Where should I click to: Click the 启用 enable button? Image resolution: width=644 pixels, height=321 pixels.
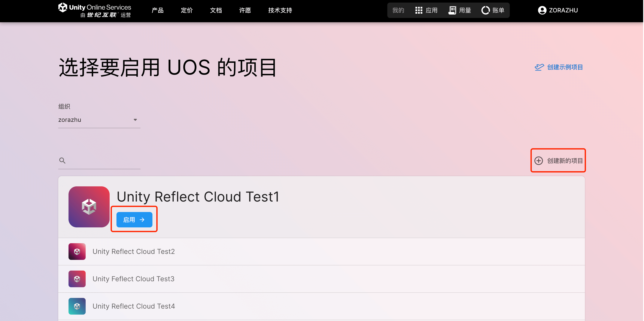click(x=134, y=220)
